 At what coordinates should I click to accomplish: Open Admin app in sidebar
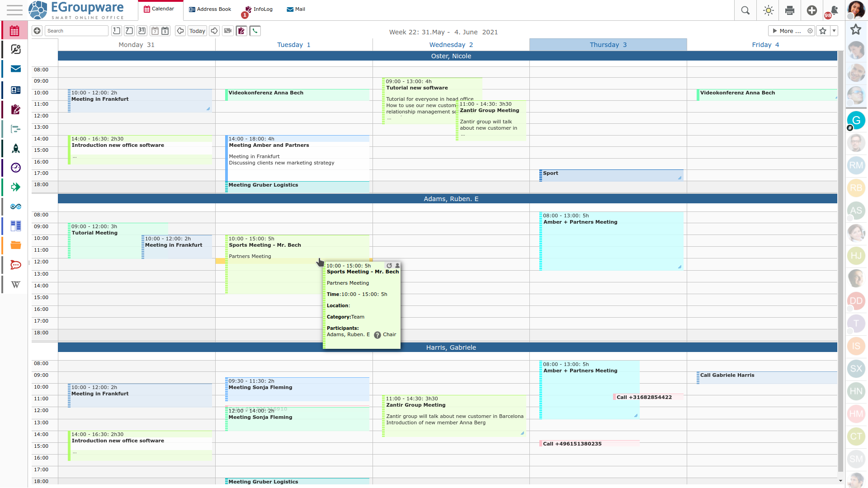point(16,49)
